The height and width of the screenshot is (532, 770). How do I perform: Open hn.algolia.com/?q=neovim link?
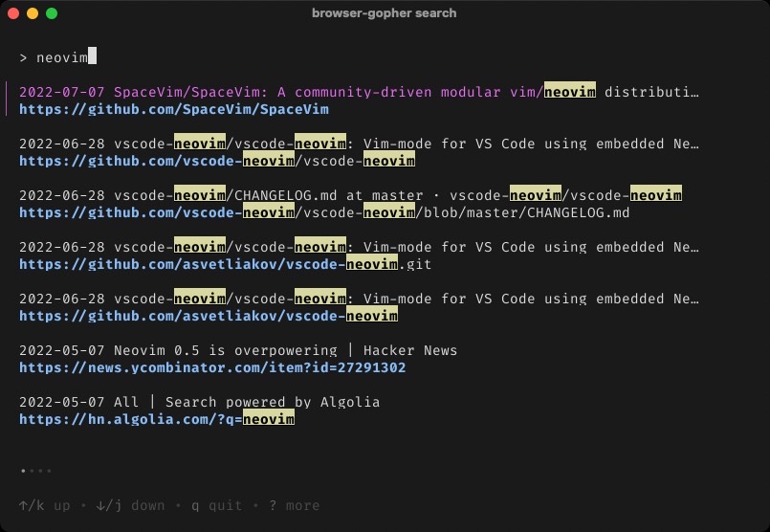click(157, 419)
